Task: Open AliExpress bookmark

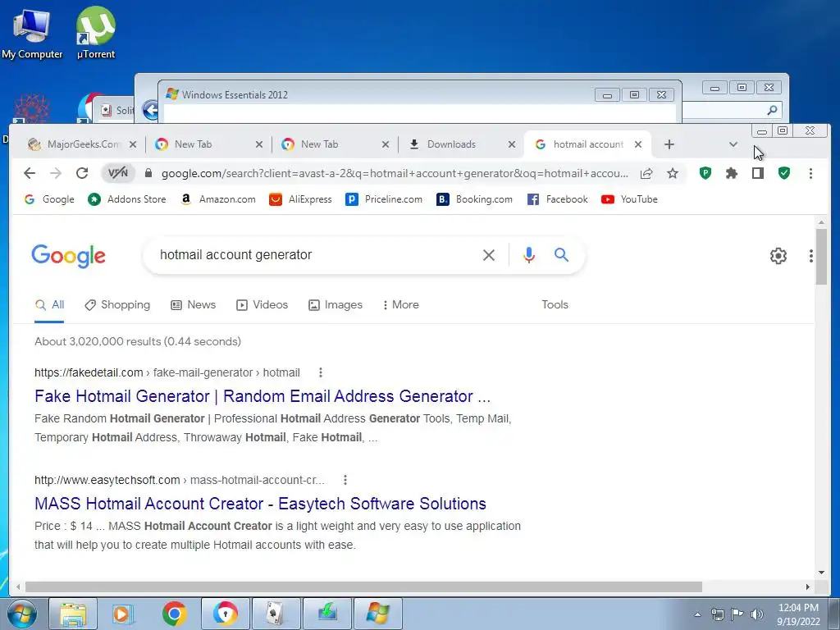Action: (300, 199)
